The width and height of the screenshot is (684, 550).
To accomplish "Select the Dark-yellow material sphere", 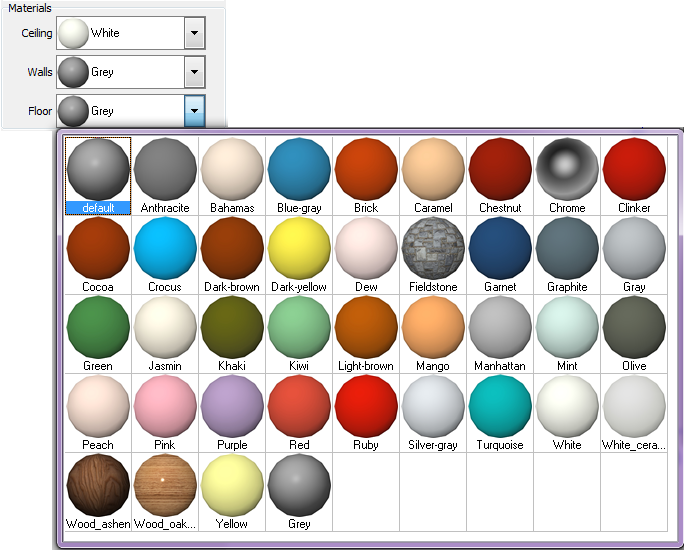I will (299, 248).
